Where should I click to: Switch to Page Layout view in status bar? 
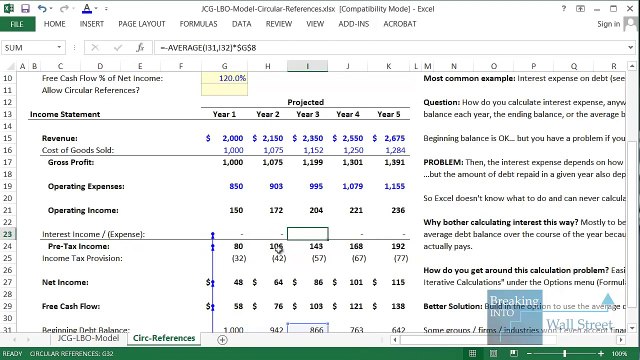click(493, 353)
